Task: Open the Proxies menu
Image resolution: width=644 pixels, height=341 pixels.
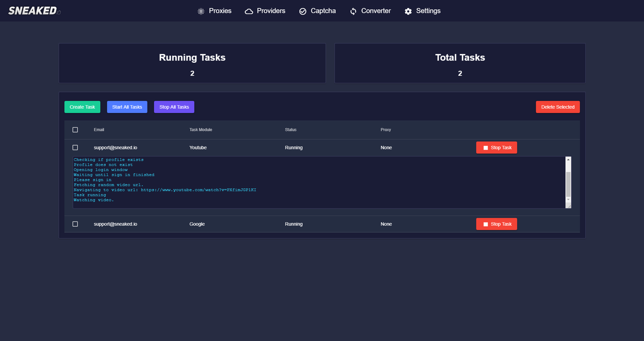Action: coord(215,11)
